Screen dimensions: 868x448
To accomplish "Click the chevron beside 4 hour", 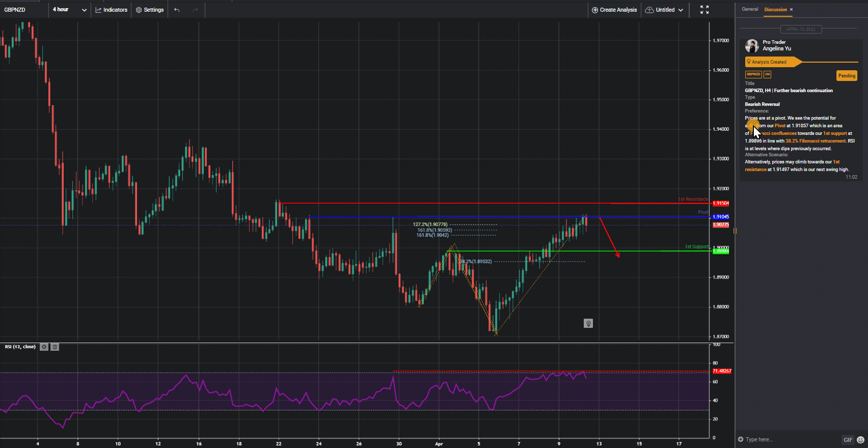I will [x=84, y=10].
